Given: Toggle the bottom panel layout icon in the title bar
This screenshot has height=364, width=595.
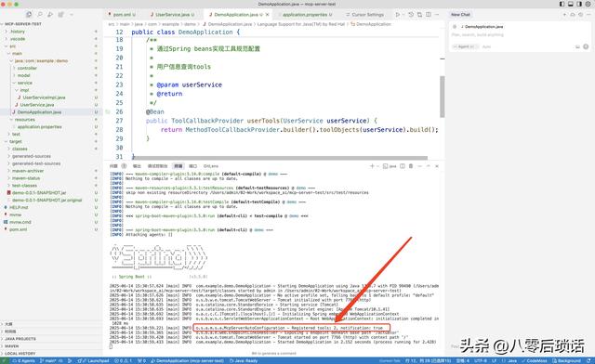Looking at the screenshot, I should coord(570,4).
